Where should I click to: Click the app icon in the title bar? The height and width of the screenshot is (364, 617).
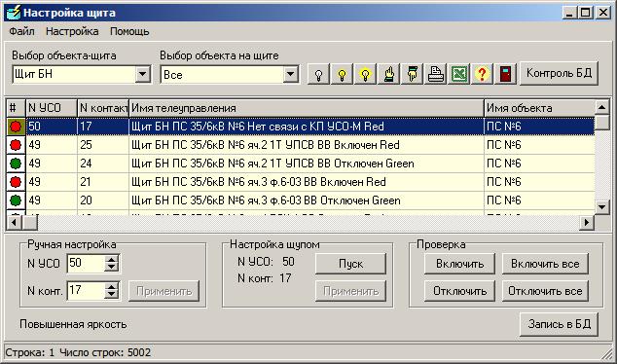(14, 13)
